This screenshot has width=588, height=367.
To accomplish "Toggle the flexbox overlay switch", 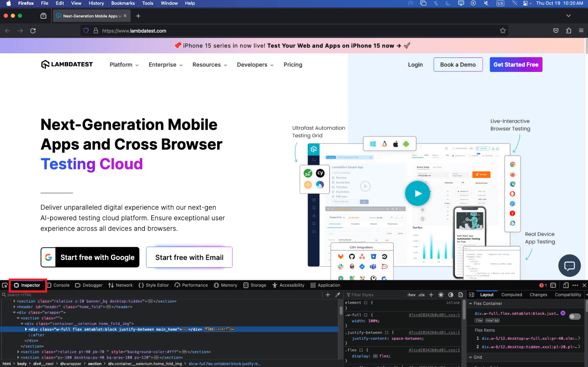I will point(575,317).
